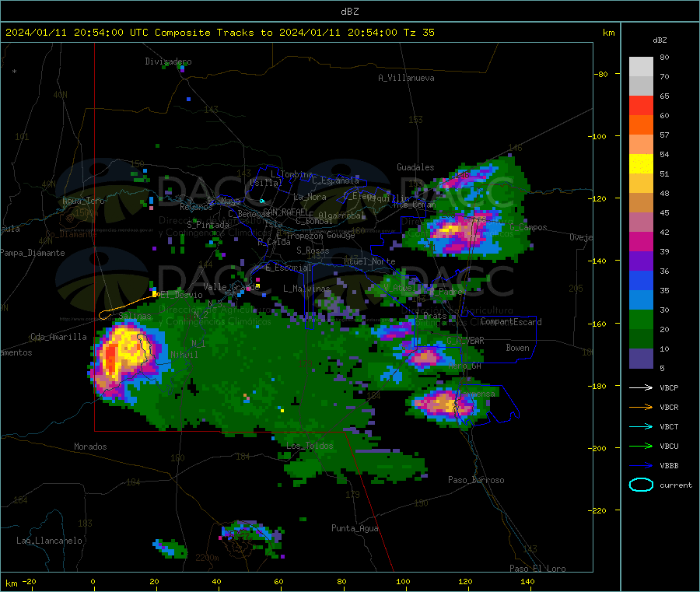This screenshot has width=700, height=592.
Task: Click the Morados map label
Action: [x=90, y=447]
